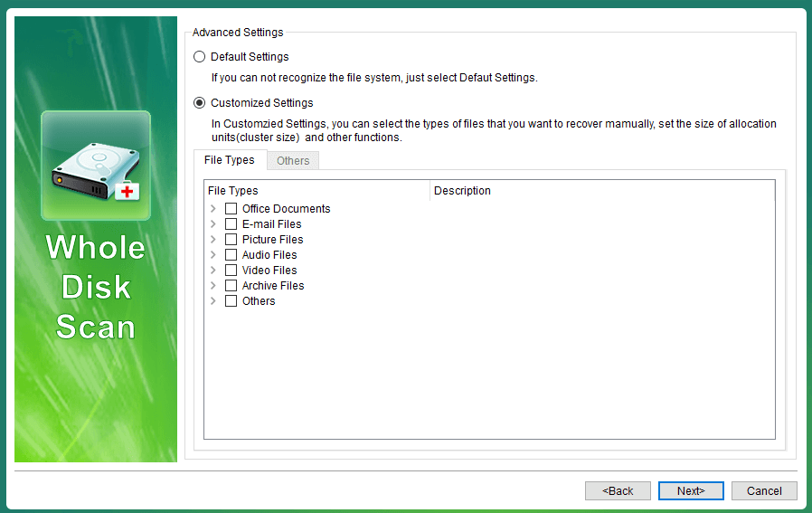Go back with the <Back button
The image size is (812, 513).
point(618,490)
